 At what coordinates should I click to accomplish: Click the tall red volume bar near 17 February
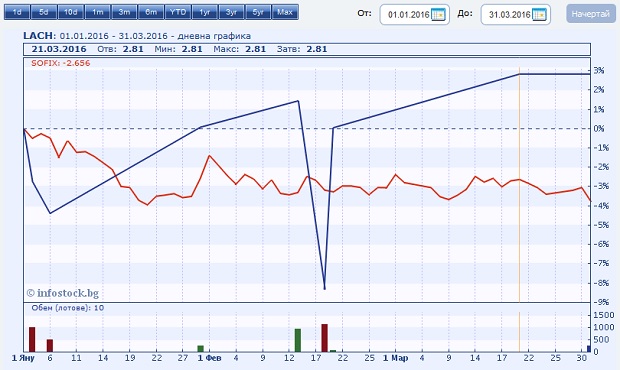tap(325, 338)
